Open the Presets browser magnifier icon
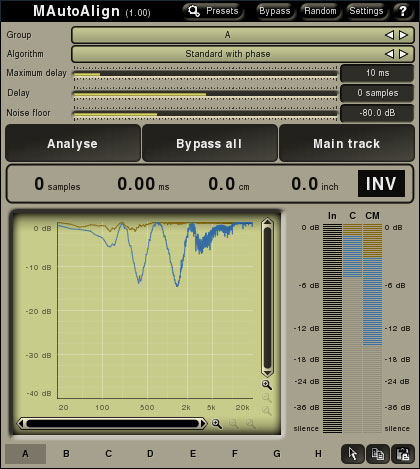Screen dimensions: 420x469 tap(194, 11)
